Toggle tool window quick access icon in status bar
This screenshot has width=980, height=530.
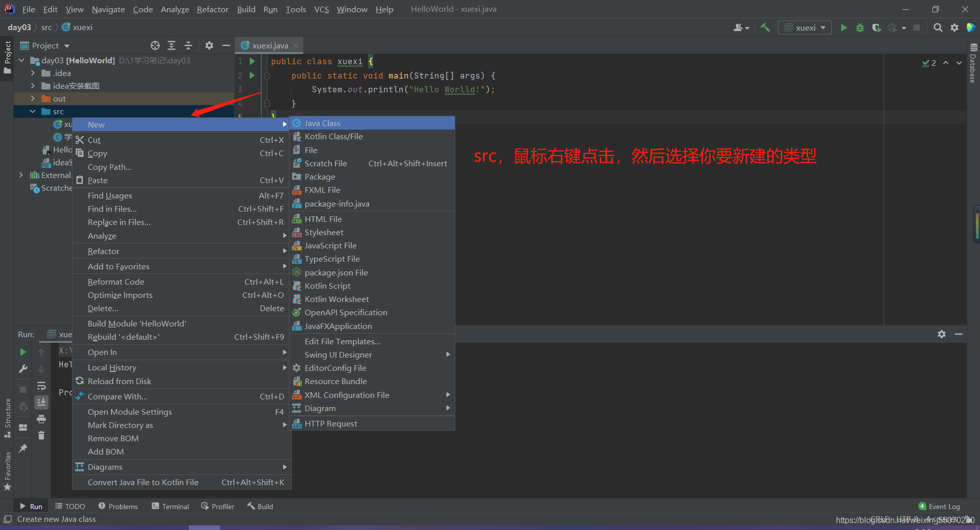[7, 519]
